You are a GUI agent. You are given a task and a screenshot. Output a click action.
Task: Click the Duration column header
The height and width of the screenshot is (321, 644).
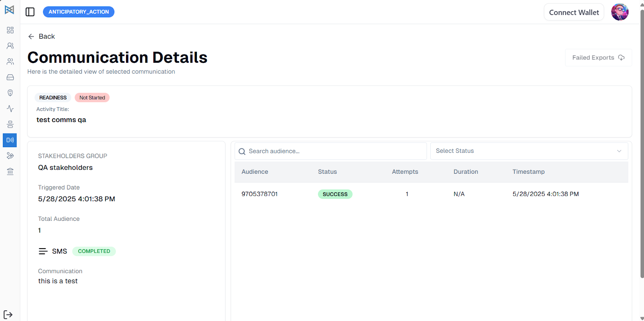[466, 172]
